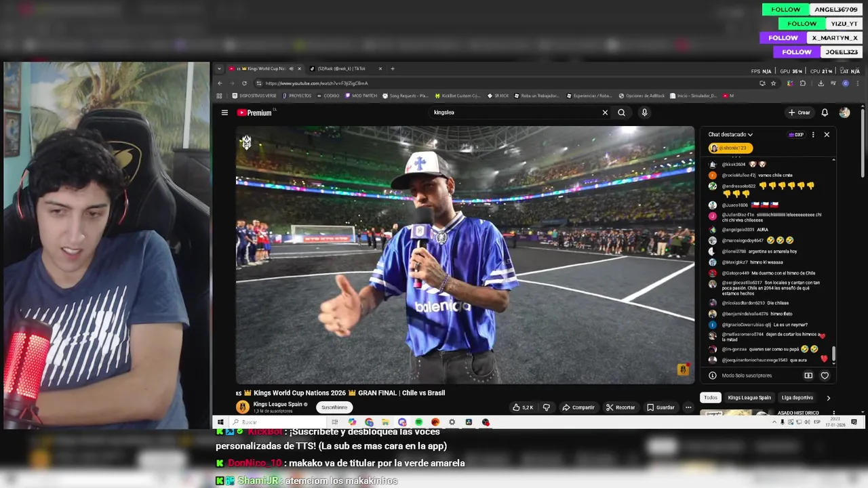Click the FOLLOW button next to ANGEL36709
This screenshot has width=868, height=488.
(786, 9)
